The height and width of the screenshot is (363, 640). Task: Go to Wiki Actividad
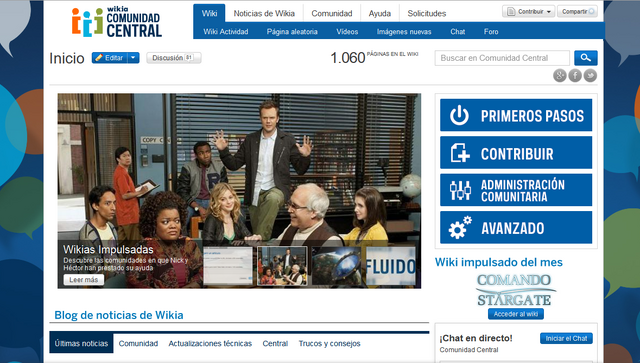[x=226, y=31]
